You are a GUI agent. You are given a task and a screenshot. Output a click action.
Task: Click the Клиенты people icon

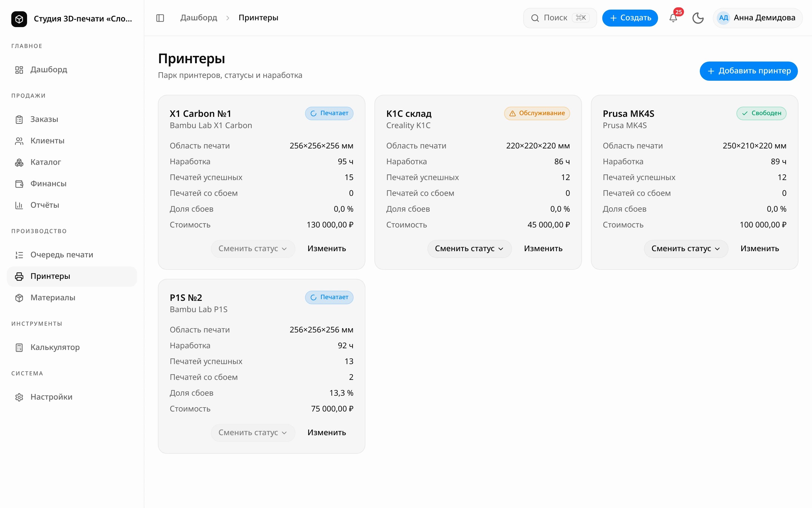pos(19,141)
